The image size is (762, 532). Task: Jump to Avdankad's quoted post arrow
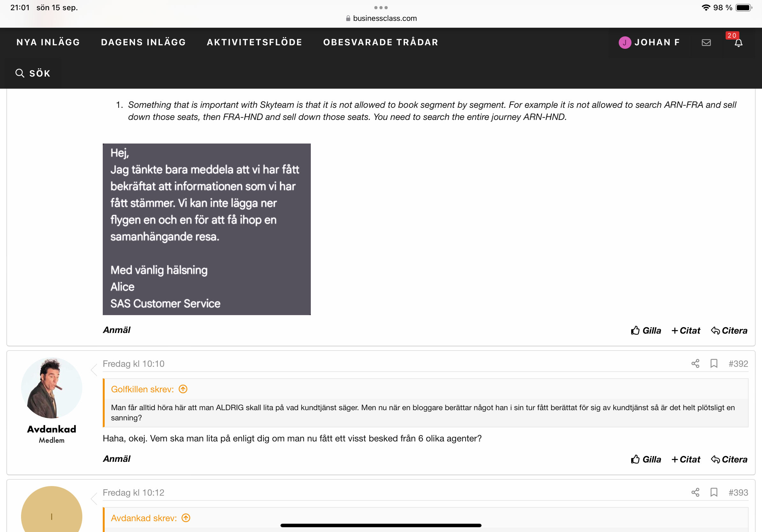[186, 518]
